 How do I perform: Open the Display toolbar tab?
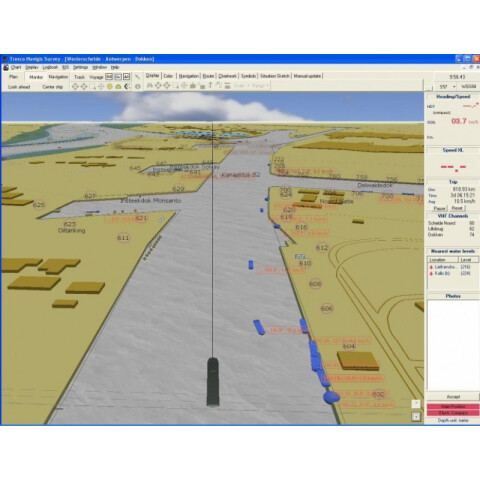pos(152,76)
